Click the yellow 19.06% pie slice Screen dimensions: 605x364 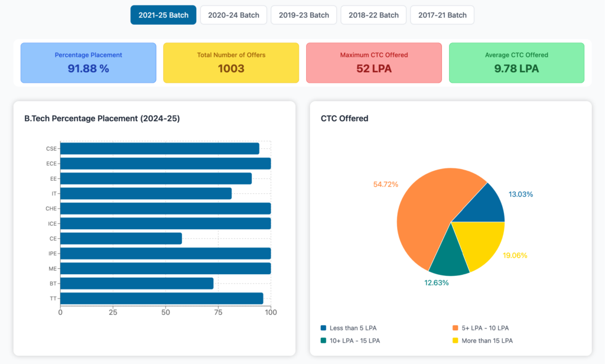[482, 242]
